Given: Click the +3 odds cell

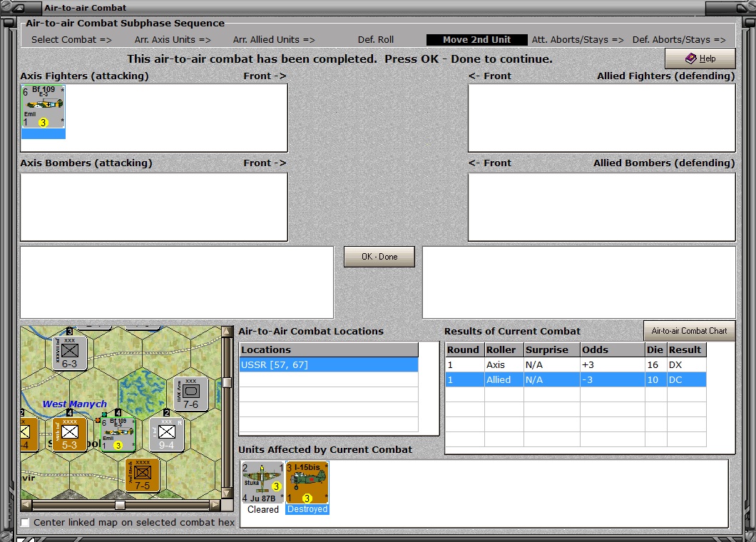Looking at the screenshot, I should click(x=613, y=365).
